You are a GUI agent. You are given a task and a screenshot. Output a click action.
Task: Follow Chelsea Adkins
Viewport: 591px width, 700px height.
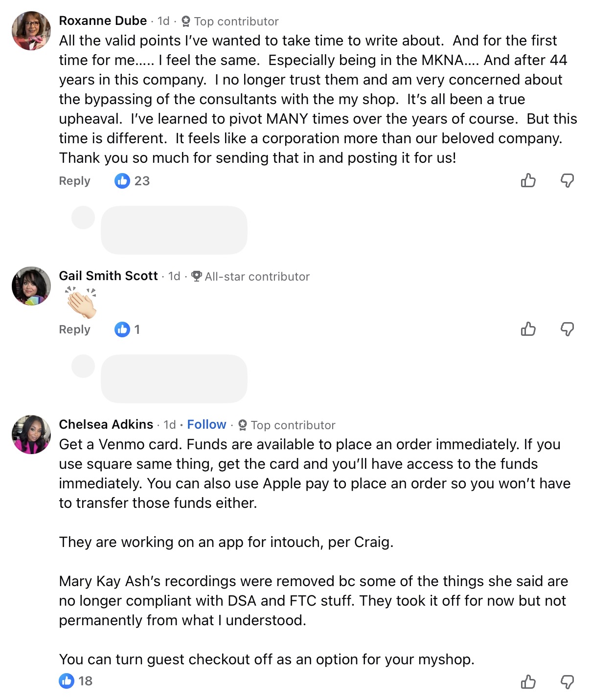coord(206,424)
